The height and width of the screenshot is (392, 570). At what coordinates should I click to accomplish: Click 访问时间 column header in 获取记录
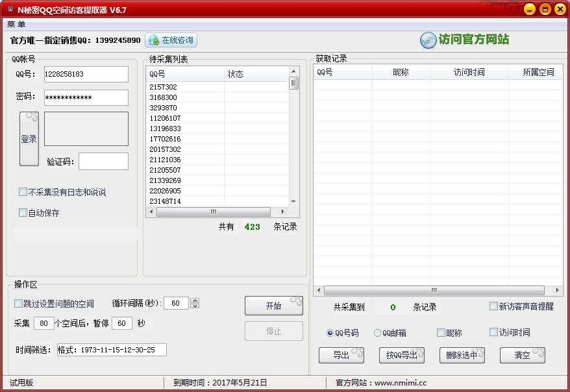pyautogui.click(x=469, y=72)
